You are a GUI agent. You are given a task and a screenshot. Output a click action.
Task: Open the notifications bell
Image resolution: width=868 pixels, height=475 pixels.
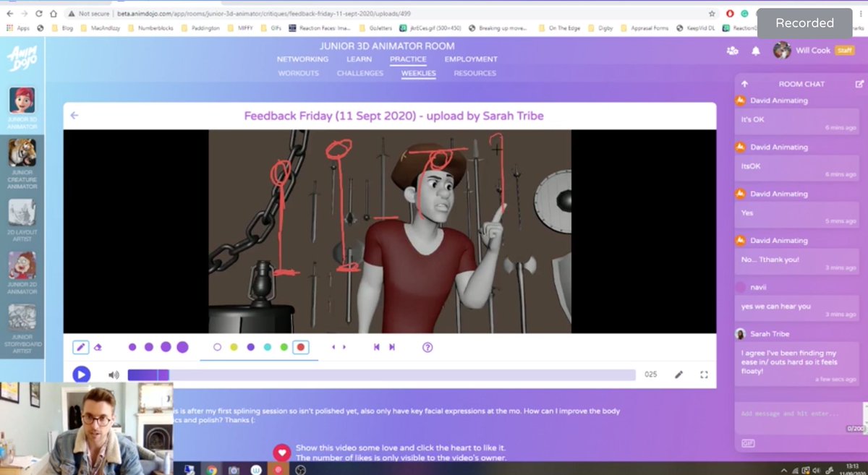pyautogui.click(x=756, y=51)
